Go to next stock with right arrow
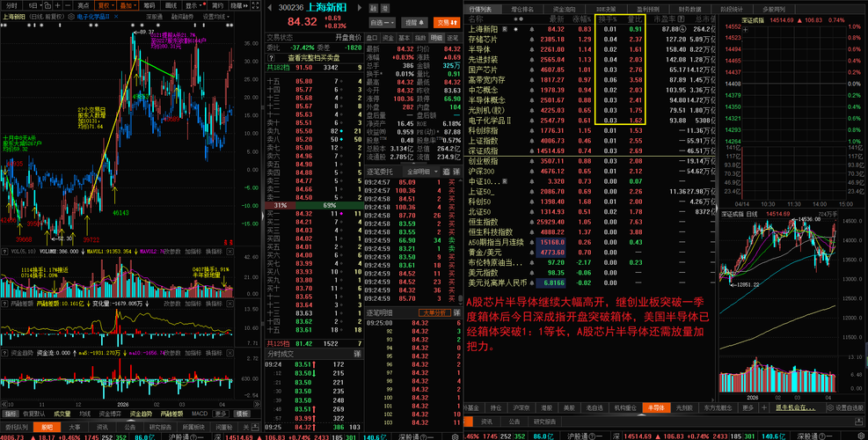 [x=360, y=8]
